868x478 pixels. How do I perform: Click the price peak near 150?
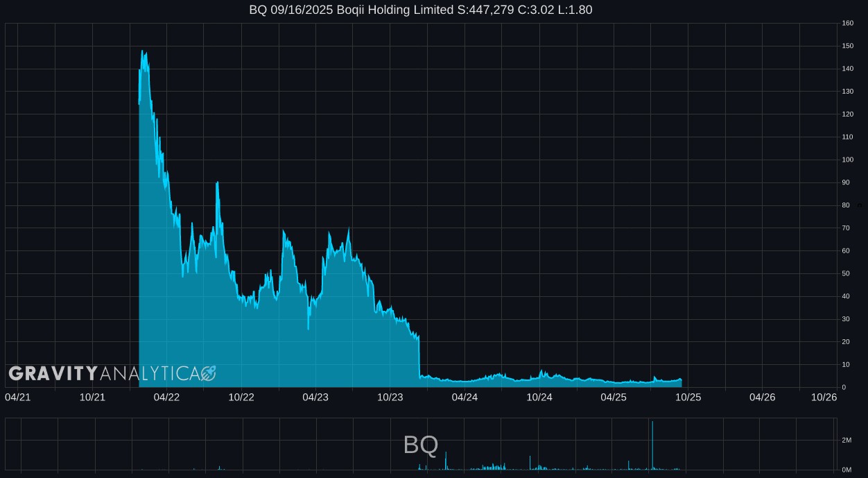tap(142, 51)
